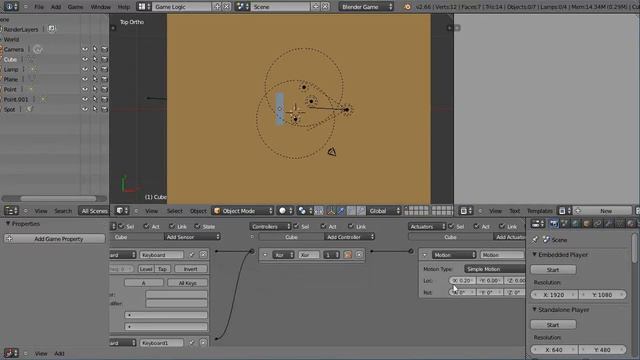Screen dimensions: 640x360
Task: Toggle visibility eye for the Plane object
Action: [x=85, y=79]
